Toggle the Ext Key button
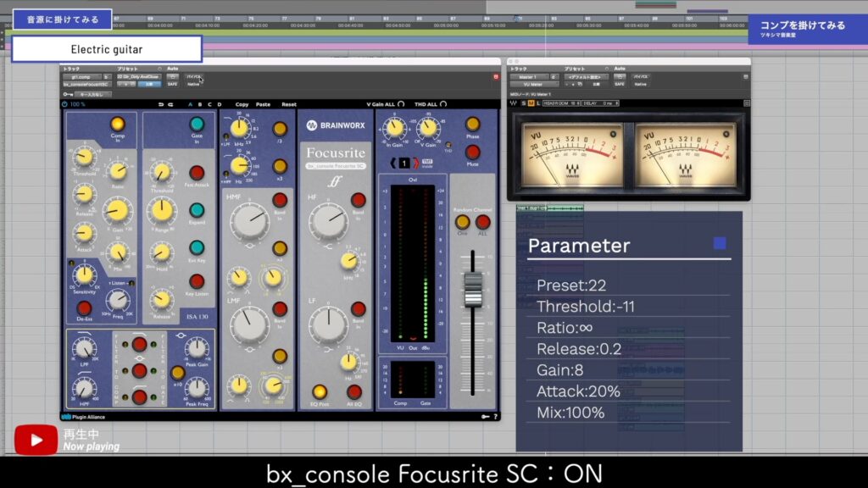The width and height of the screenshot is (868, 488). (x=197, y=248)
